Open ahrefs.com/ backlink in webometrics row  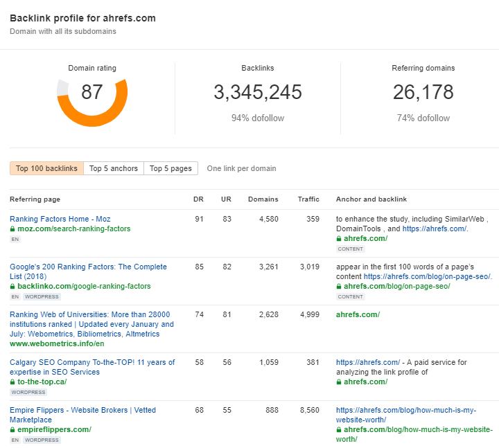[358, 314]
